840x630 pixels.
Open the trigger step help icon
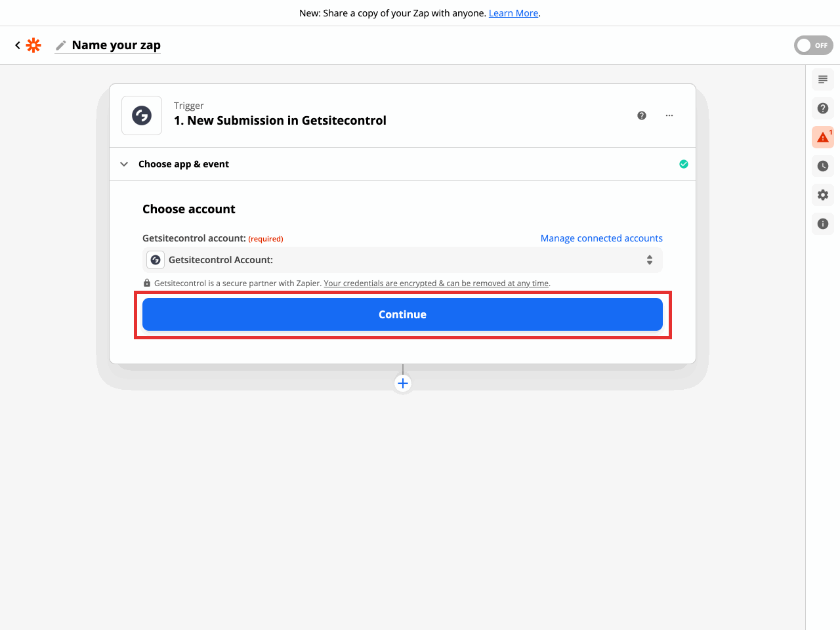(642, 115)
